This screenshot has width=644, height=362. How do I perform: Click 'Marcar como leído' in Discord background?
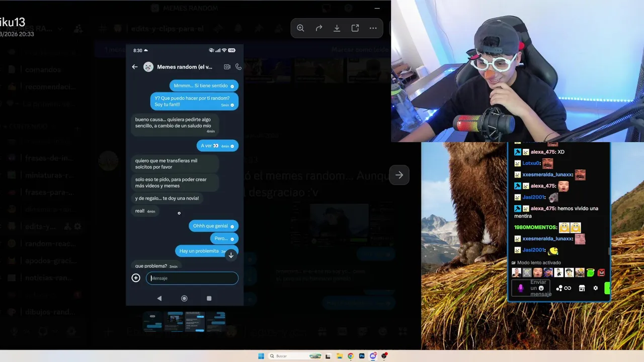coord(359,50)
